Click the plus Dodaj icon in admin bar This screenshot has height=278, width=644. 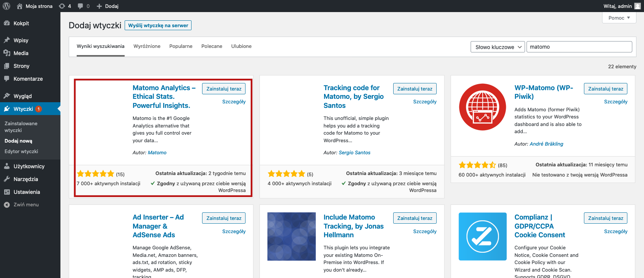pyautogui.click(x=99, y=6)
